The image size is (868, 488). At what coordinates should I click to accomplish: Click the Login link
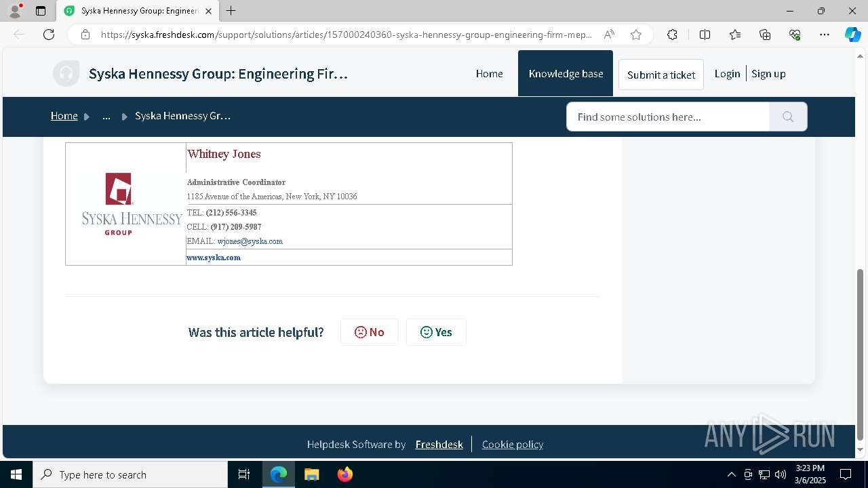coord(727,74)
